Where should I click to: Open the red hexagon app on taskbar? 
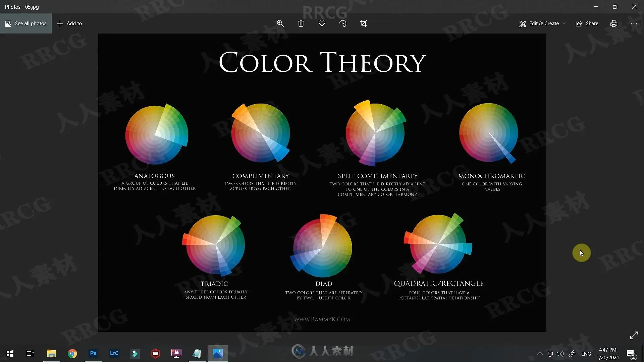click(156, 354)
